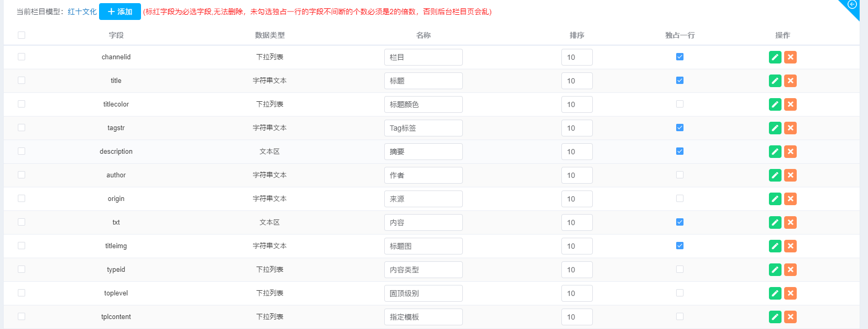Delete the description field
The height and width of the screenshot is (329, 868).
click(790, 152)
